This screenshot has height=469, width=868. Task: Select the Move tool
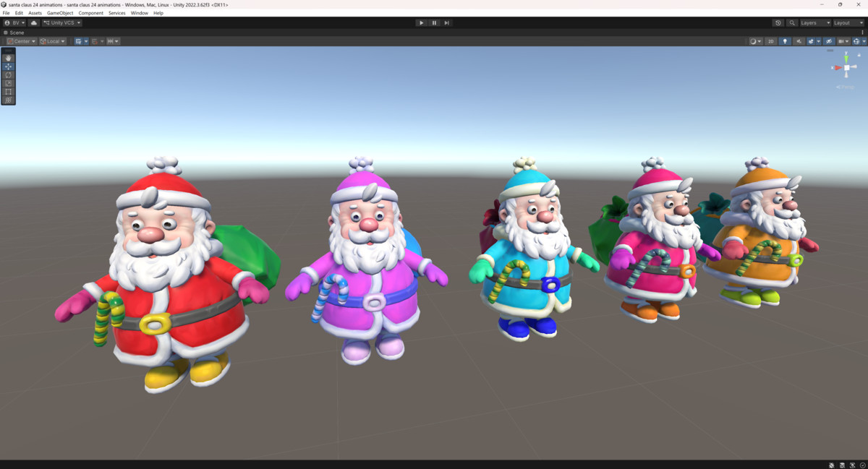(8, 66)
